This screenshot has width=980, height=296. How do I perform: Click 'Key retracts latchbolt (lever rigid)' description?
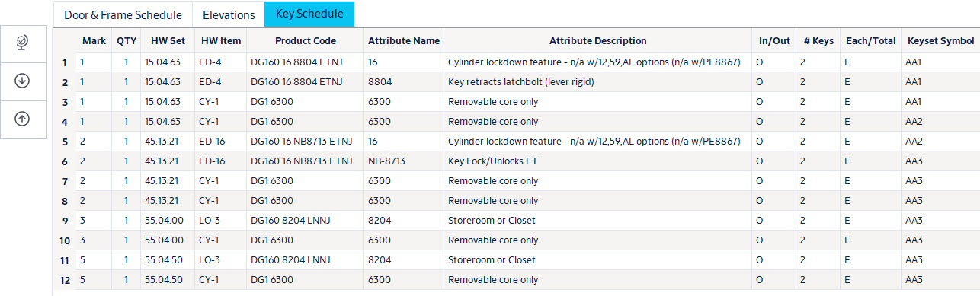coord(520,82)
